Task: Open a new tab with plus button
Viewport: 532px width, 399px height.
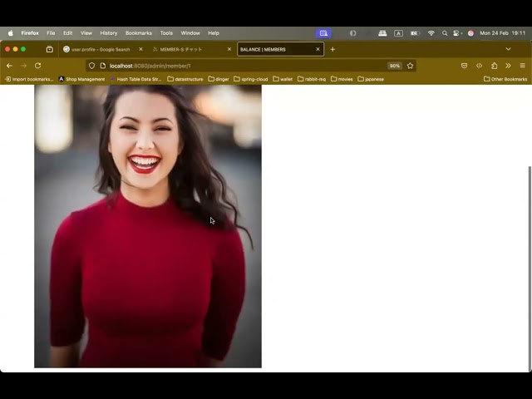Action: 332,49
